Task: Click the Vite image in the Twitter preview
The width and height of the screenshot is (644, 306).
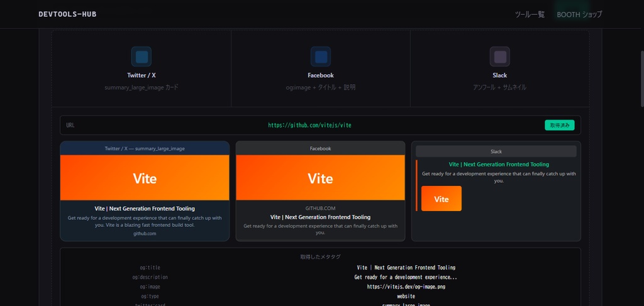Action: (145, 178)
